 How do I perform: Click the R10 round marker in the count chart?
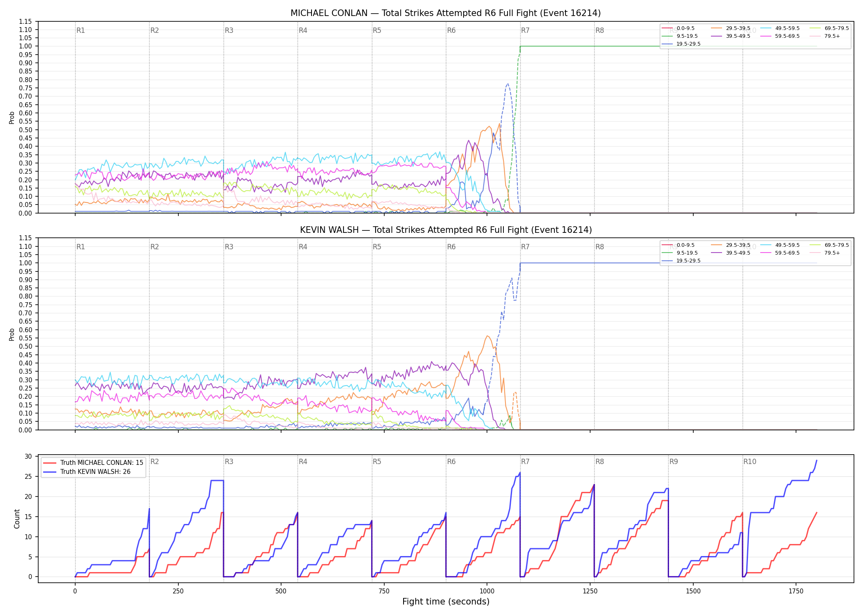pos(750,462)
